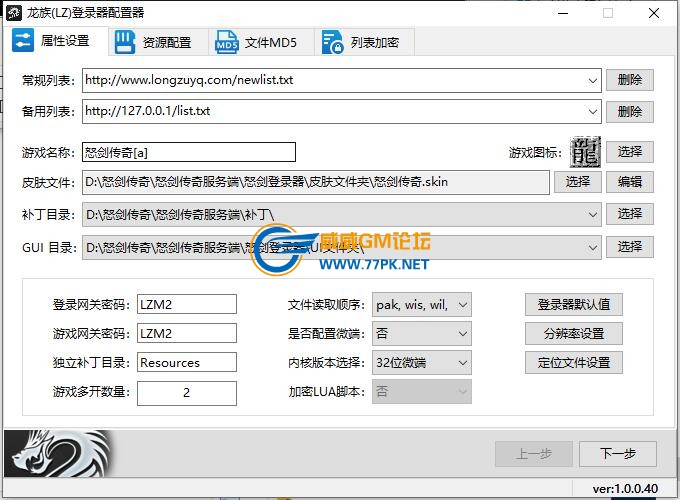Click the 游戏多开数量 field
Screen dimensions: 680x500
click(187, 393)
